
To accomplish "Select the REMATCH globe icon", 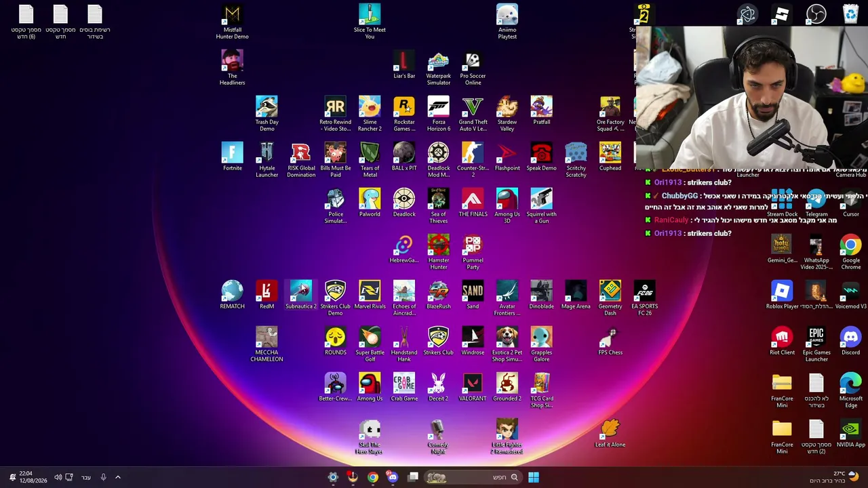I will (232, 291).
